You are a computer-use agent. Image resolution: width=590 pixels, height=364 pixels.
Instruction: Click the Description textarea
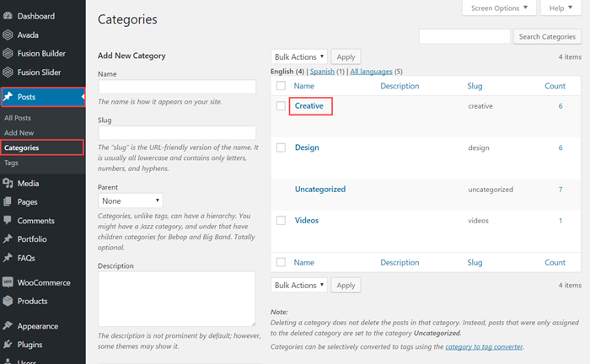tap(177, 299)
